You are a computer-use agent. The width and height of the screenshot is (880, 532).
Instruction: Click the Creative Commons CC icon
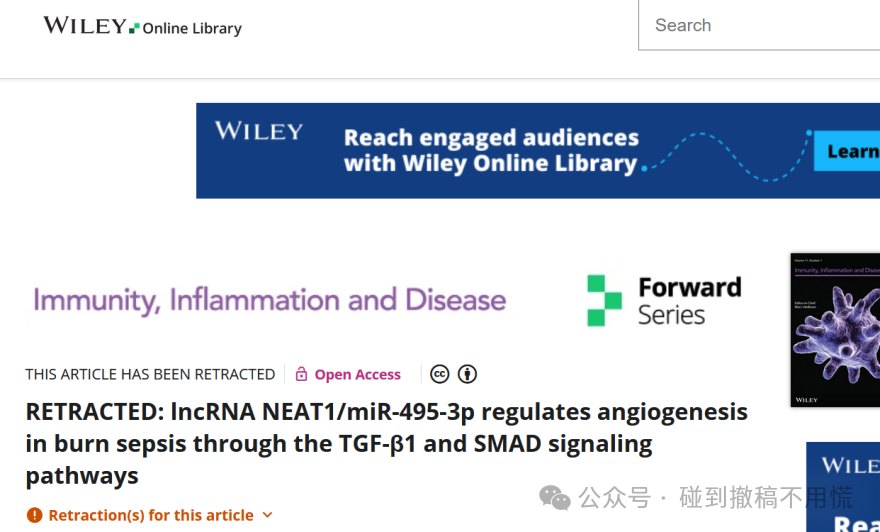tap(439, 374)
